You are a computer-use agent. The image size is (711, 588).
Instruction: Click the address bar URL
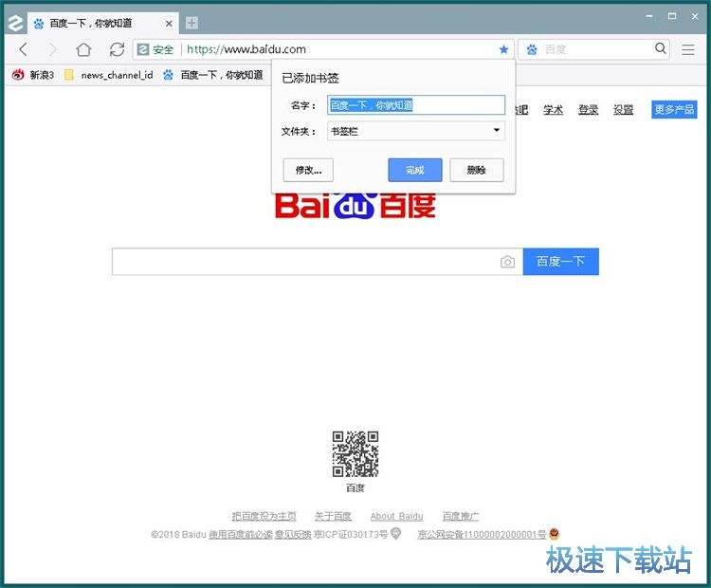[246, 49]
